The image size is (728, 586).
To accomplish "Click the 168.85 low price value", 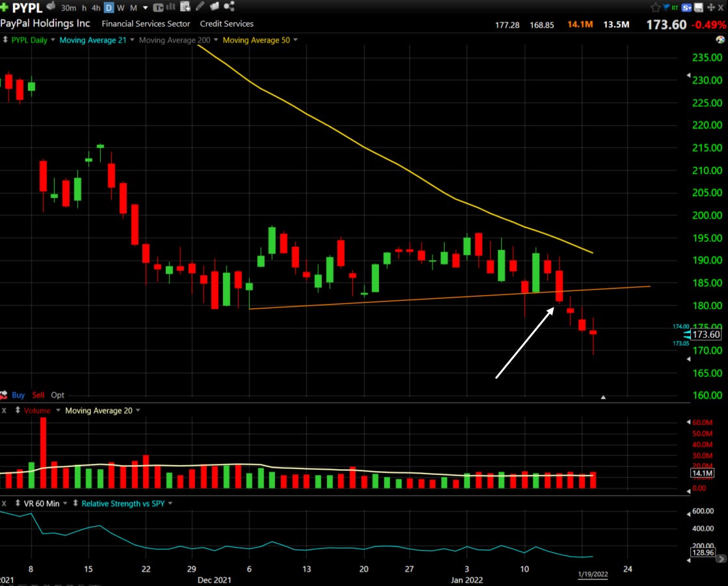I will (542, 25).
